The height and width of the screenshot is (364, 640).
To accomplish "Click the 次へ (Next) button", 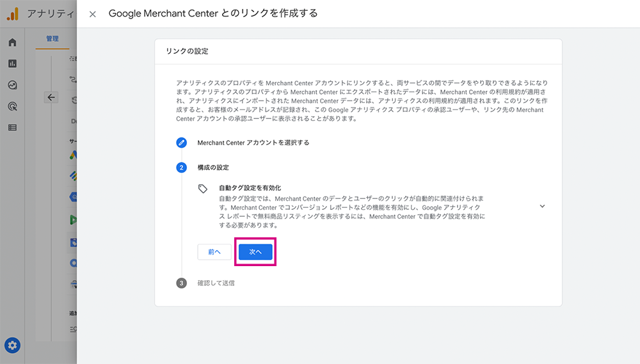I will tap(255, 252).
